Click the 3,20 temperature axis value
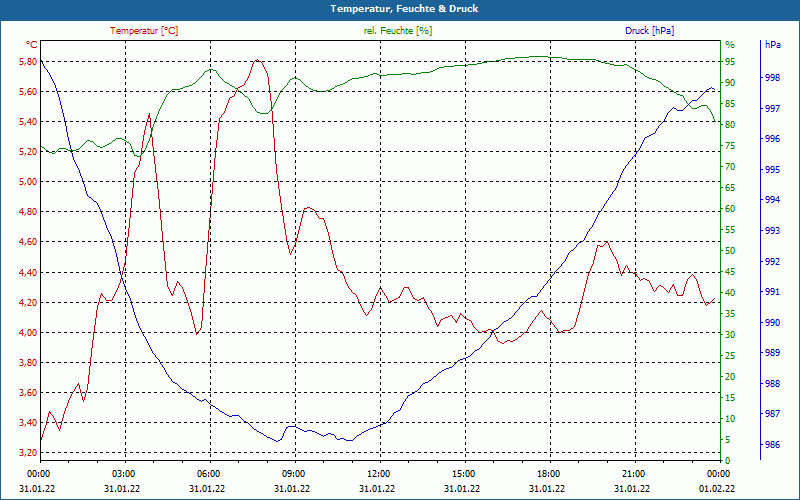Screen dimensions: 800x500 (28, 453)
